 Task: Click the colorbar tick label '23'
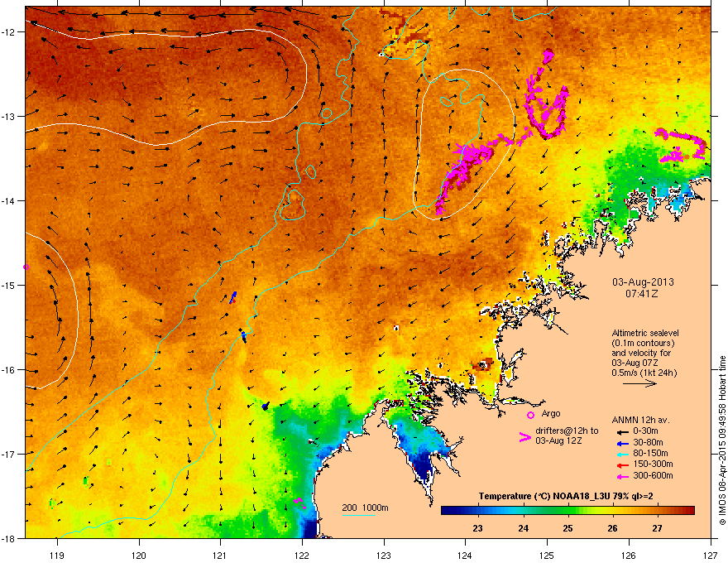coord(478,528)
